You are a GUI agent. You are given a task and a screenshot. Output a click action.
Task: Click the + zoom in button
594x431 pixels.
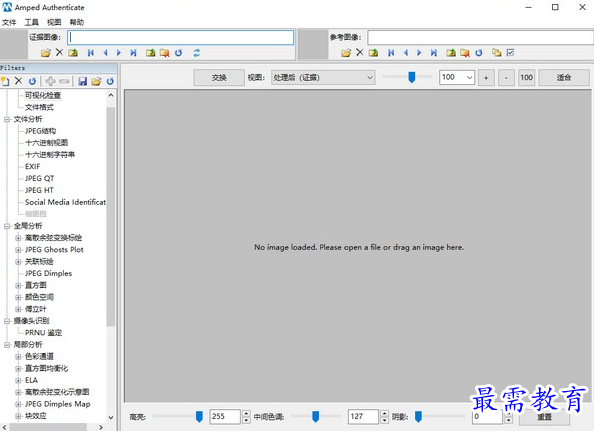pos(486,78)
